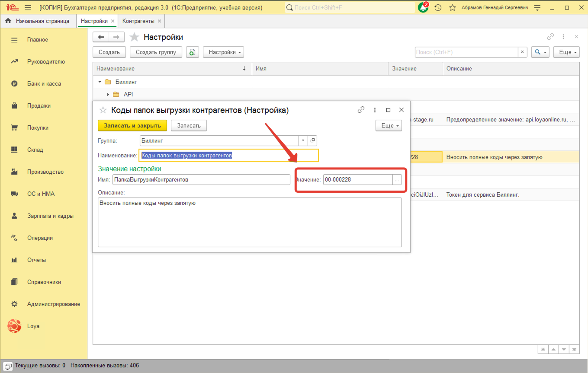The width and height of the screenshot is (588, 373).
Task: Open the Настройки toolbar dropdown
Action: pos(223,52)
